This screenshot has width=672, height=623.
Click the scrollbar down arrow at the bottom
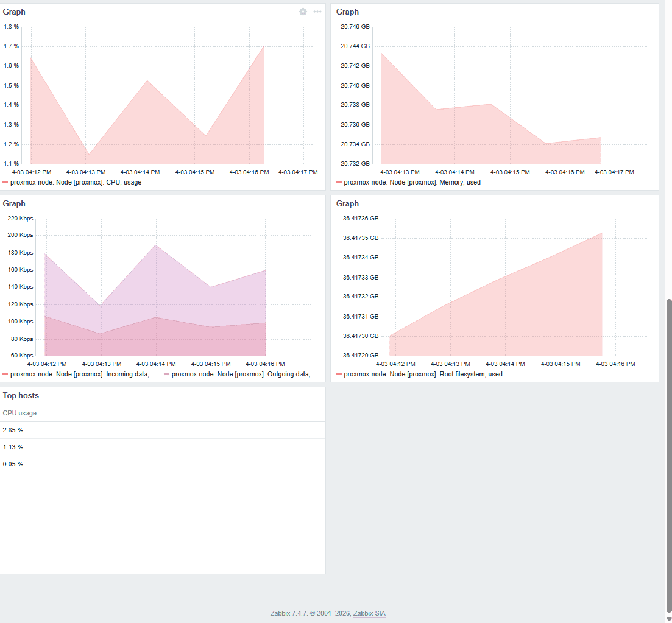click(x=669, y=619)
